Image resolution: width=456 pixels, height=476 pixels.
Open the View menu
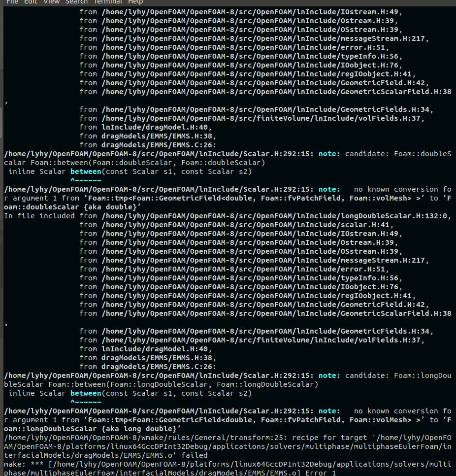click(51, 2)
